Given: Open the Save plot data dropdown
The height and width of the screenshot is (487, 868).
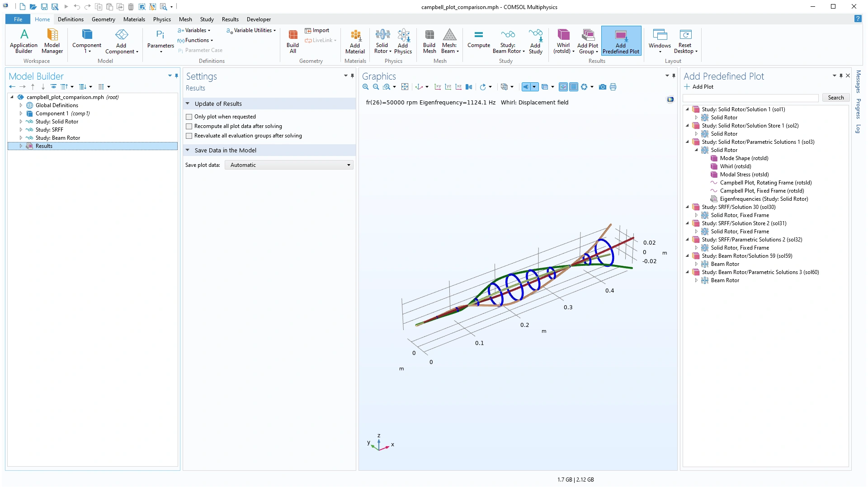Looking at the screenshot, I should pyautogui.click(x=289, y=165).
